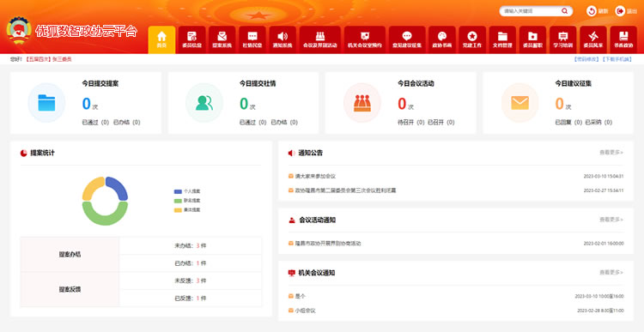Screen dimensions: 644x332
Task: Open the 通知系统 speaker module
Action: tap(283, 39)
